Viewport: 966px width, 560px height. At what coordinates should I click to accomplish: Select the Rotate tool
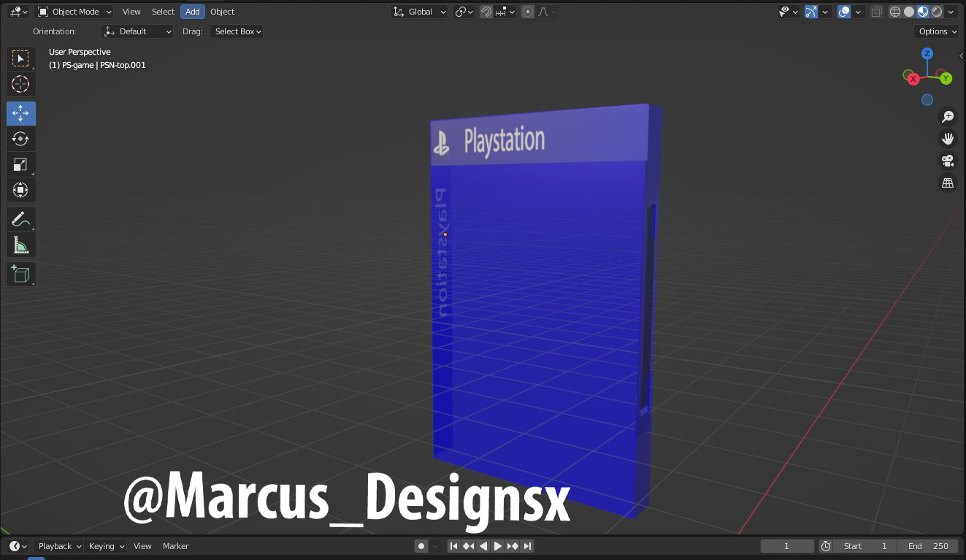pos(20,139)
